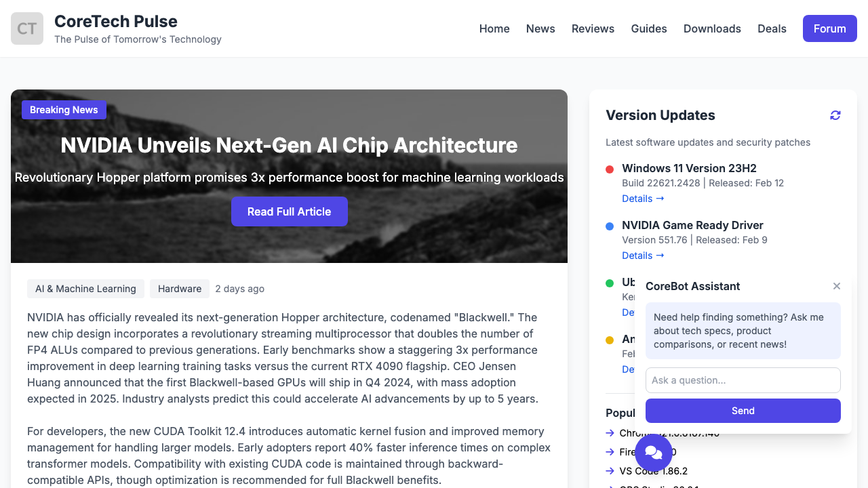Click the blue NVIDIA driver status dot

click(x=610, y=226)
